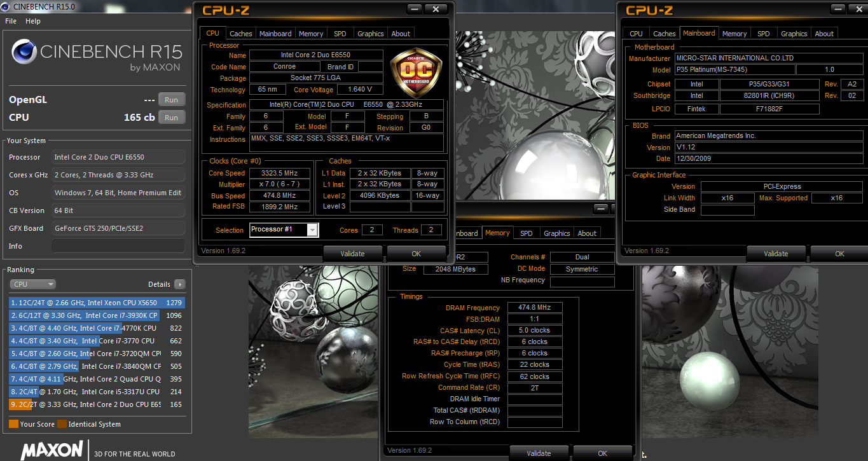
Task: Click the Cinebench R15 logo sphere
Action: click(24, 52)
